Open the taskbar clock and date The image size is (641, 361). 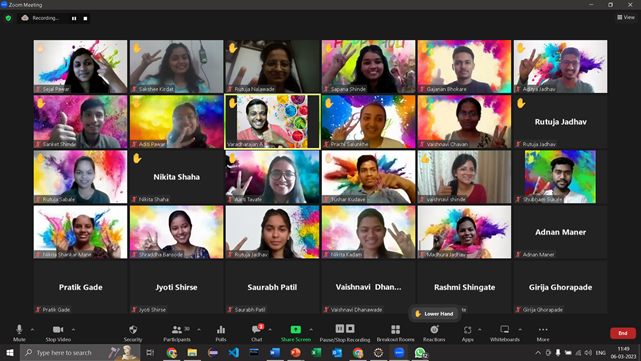pyautogui.click(x=623, y=352)
